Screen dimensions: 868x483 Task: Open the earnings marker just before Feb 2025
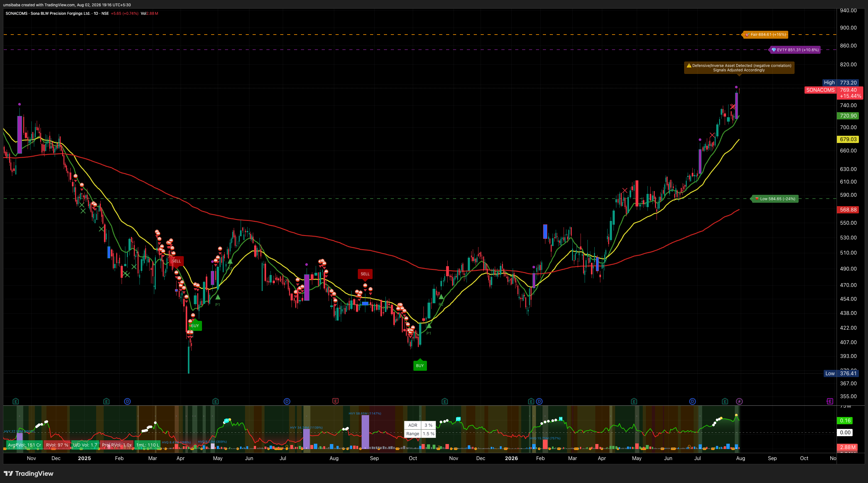[106, 401]
